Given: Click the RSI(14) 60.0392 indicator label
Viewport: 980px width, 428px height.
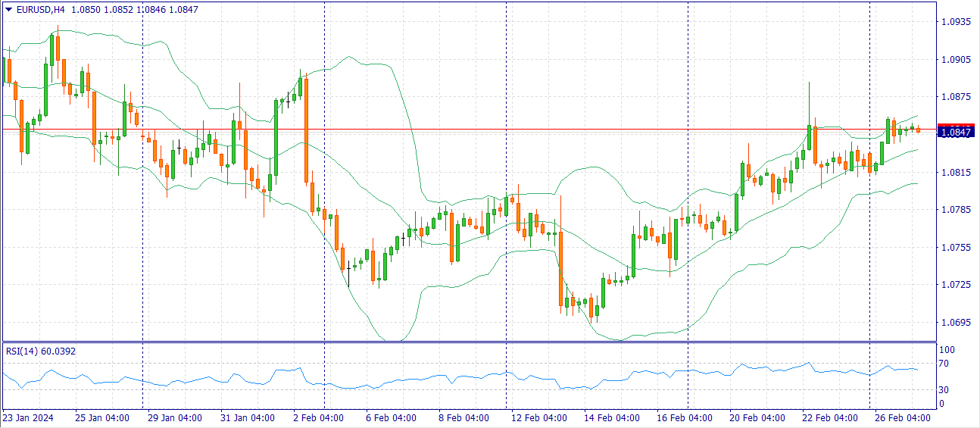Looking at the screenshot, I should pos(41,351).
